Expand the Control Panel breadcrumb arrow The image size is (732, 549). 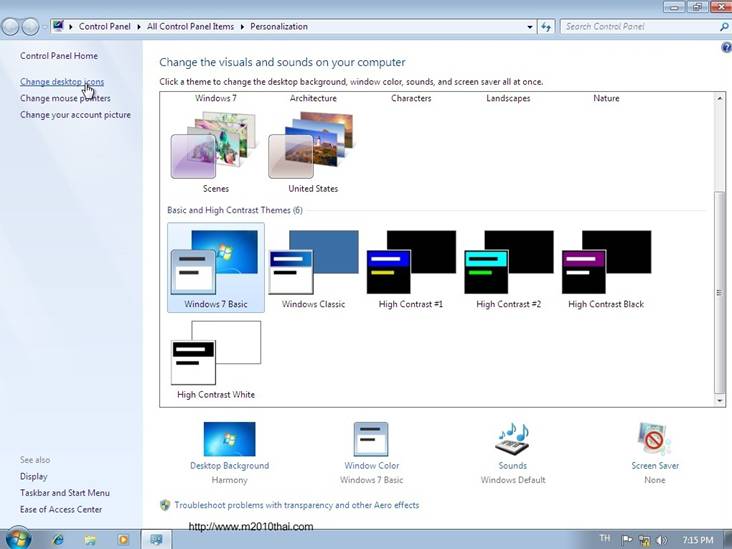point(139,27)
